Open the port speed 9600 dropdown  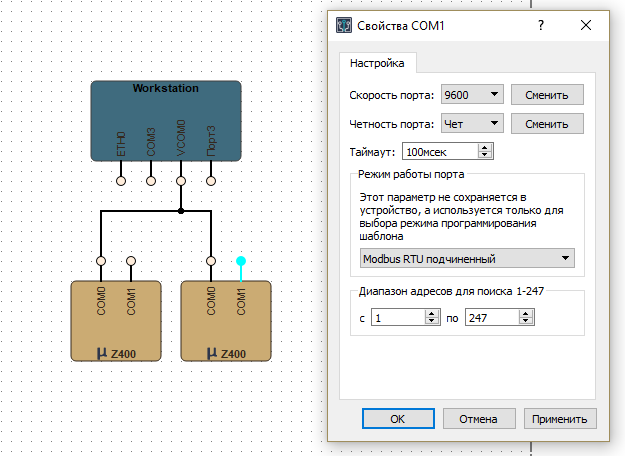click(471, 95)
